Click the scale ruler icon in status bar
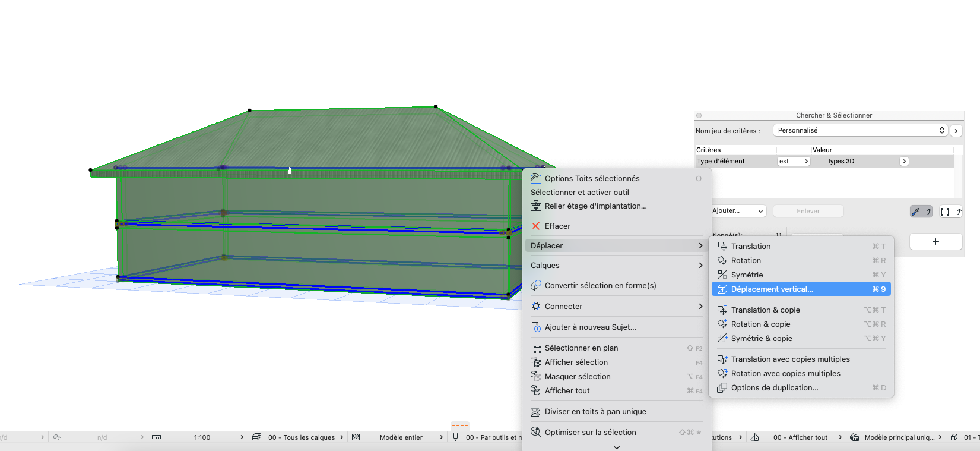The image size is (980, 451). (x=157, y=437)
